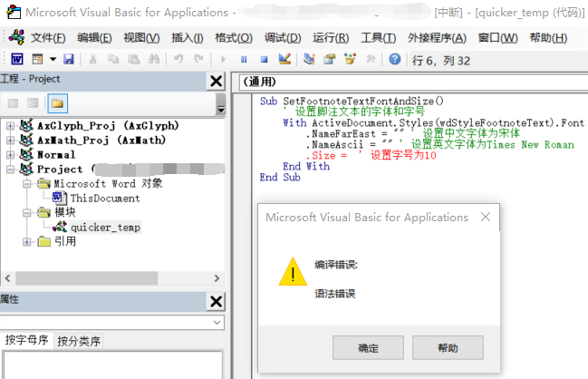Screen dimensions: 588x379
Task: Open the 窗口(W) menu
Action: 497,38
